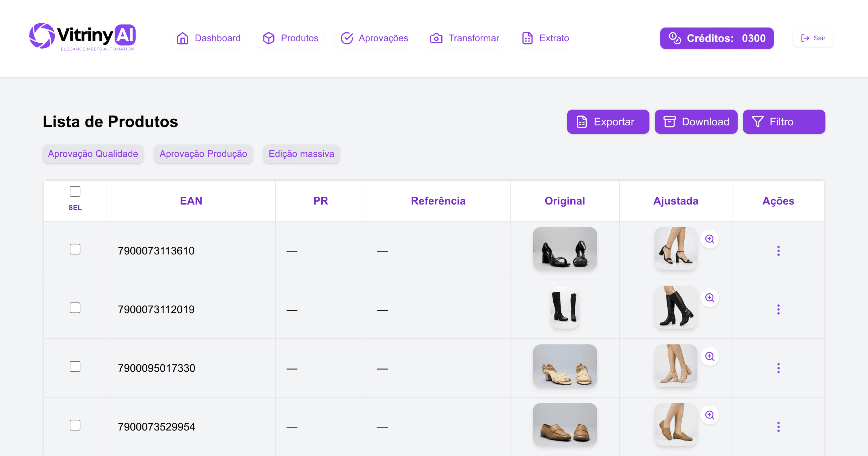
Task: Click the zoom icon for product 7900073113610
Action: [710, 239]
